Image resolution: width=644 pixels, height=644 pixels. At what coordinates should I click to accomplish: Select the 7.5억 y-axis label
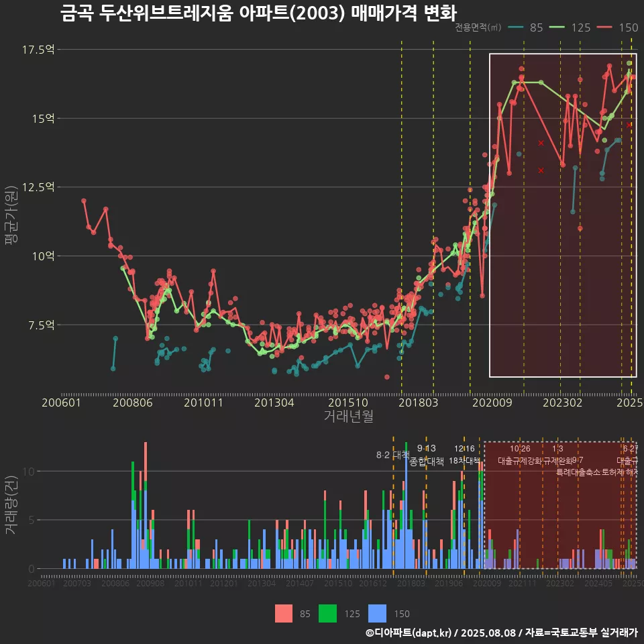click(x=41, y=325)
